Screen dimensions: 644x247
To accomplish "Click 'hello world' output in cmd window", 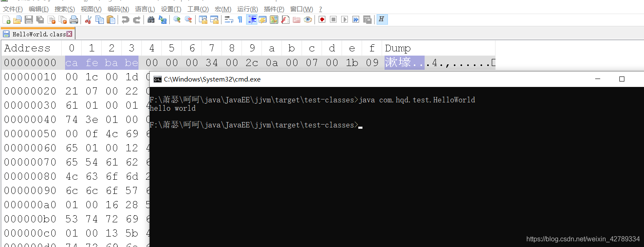I will [173, 108].
